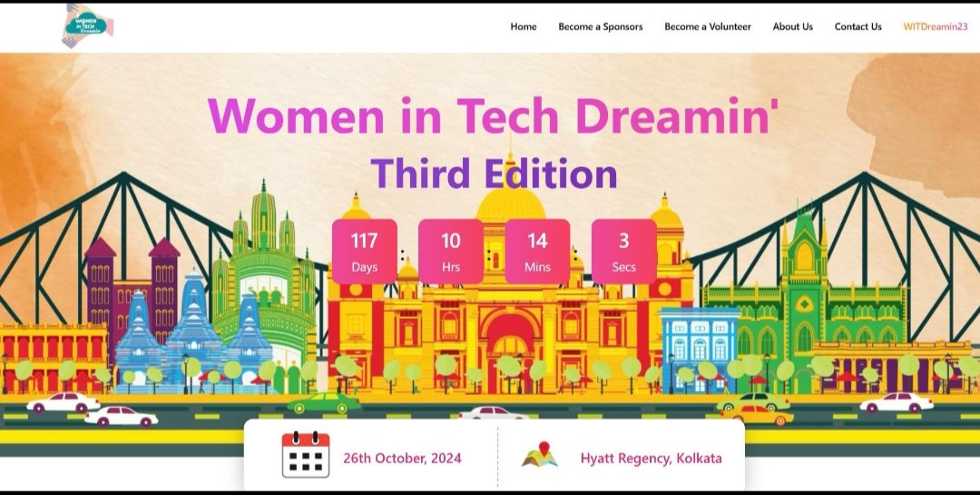Click the Women in Tech Dreamin logo
This screenshot has width=980, height=495.
point(88,25)
